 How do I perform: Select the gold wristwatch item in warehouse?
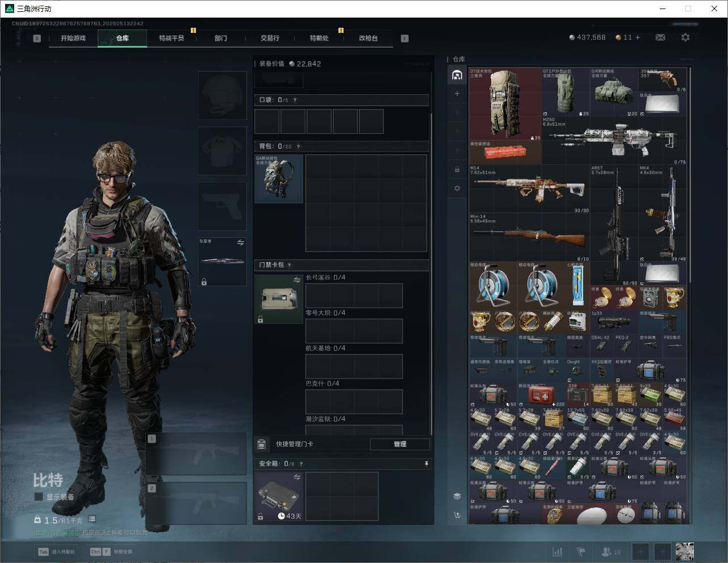[x=554, y=514]
